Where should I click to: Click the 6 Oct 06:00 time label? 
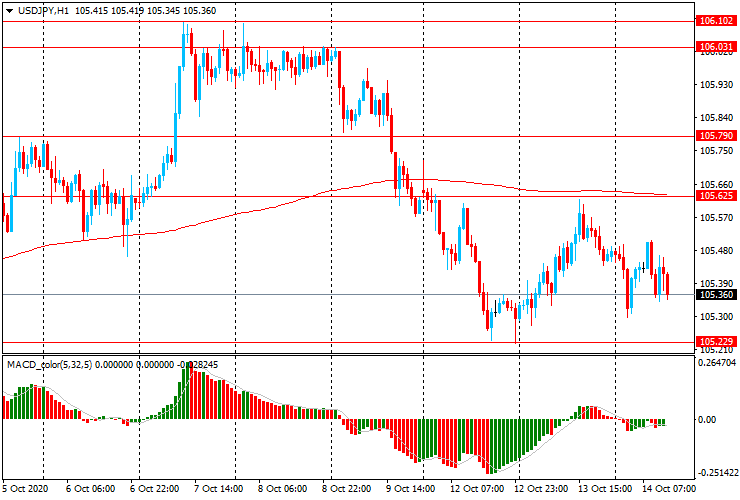[90, 488]
